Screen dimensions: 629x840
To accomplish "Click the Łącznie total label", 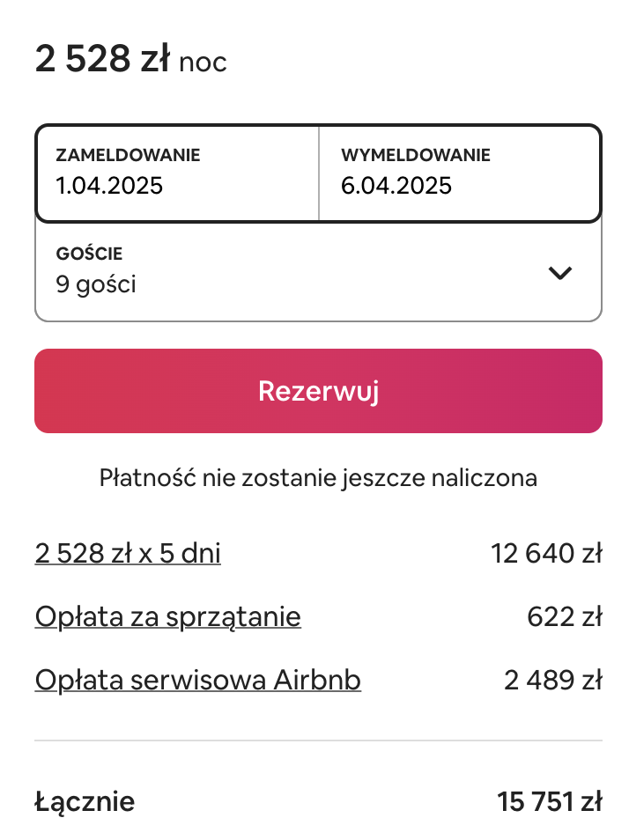I will 85,803.
